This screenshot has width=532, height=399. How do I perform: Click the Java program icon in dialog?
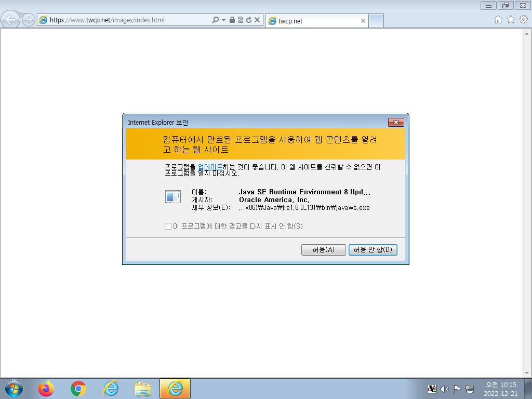(x=172, y=196)
